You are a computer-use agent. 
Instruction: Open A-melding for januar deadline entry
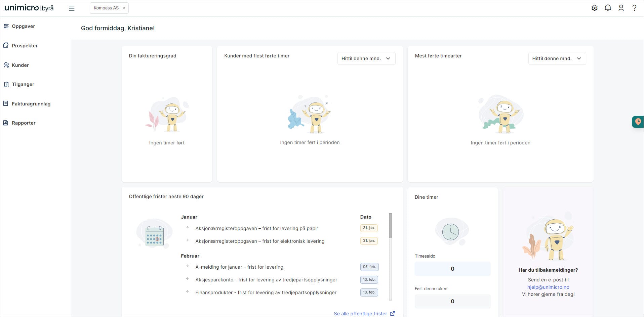[239, 267]
